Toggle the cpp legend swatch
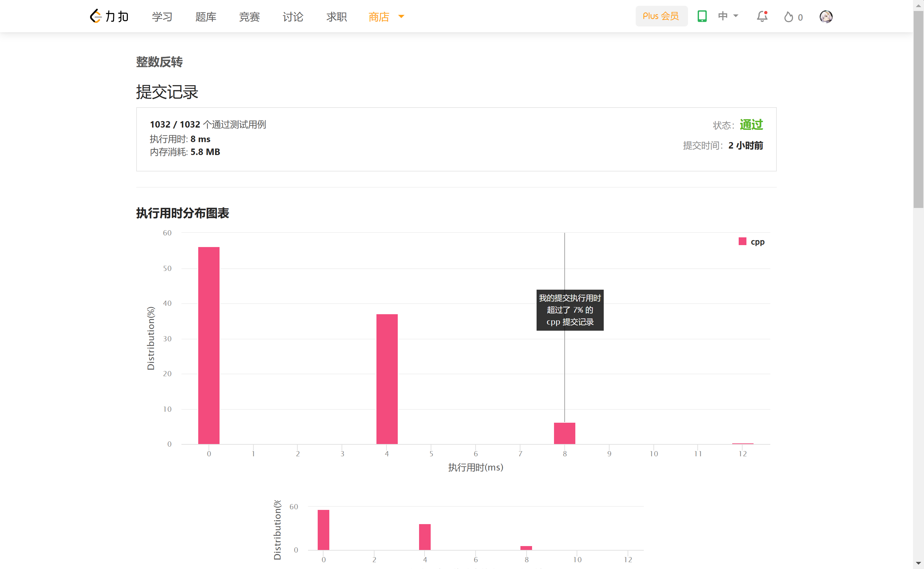Viewport: 924px width, 569px height. pyautogui.click(x=742, y=242)
